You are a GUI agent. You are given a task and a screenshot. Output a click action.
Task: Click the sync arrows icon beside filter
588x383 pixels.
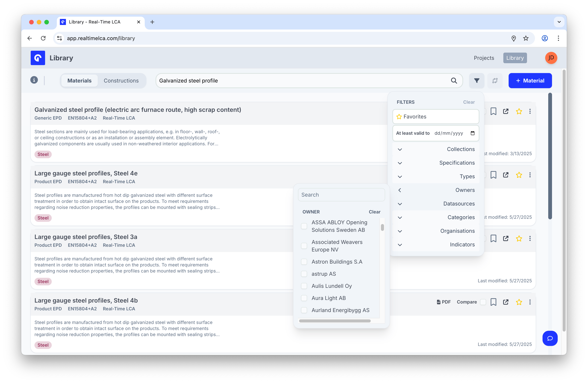tap(495, 80)
